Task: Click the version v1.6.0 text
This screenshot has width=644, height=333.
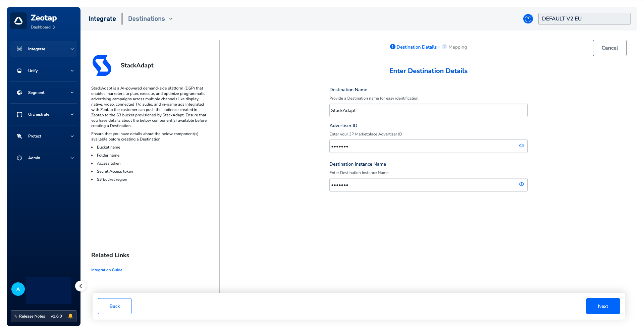Action: [x=56, y=316]
